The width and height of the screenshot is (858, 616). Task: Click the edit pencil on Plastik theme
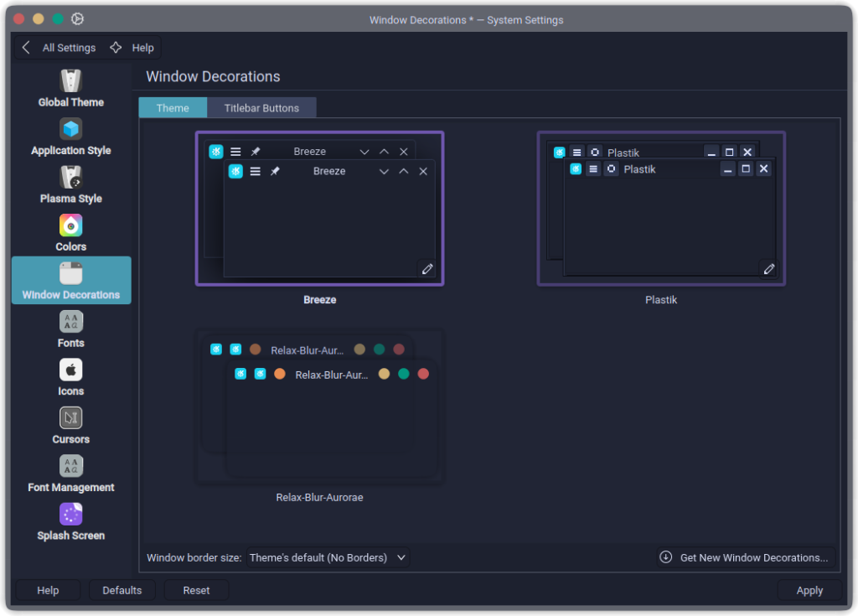coord(769,269)
